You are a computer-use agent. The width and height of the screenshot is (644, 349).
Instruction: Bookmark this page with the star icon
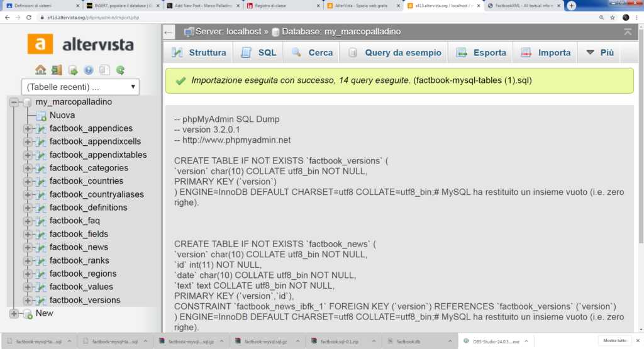pos(612,17)
